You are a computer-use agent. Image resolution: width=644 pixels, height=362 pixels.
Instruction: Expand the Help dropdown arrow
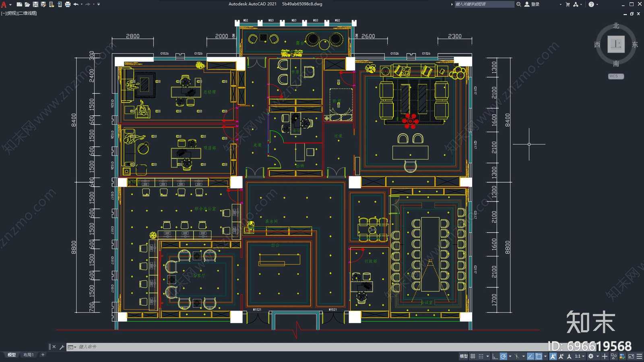597,4
